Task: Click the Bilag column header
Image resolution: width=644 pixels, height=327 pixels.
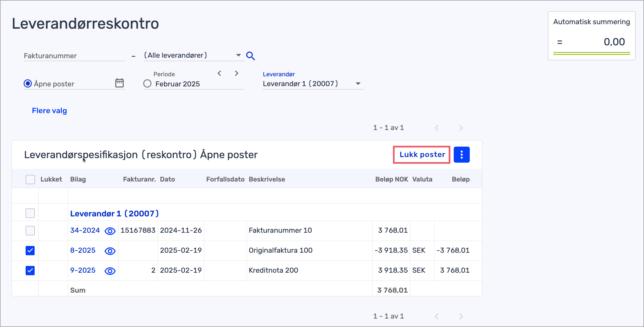Action: point(78,179)
